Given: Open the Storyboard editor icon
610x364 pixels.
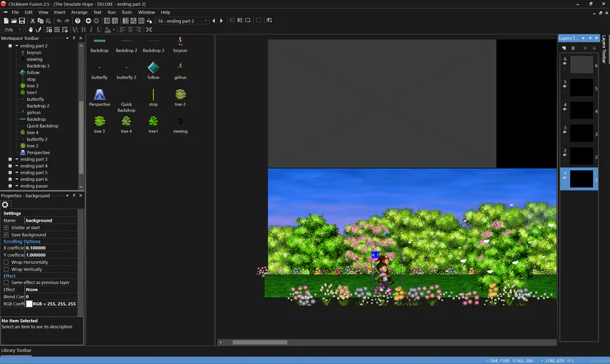Looking at the screenshot, I should pos(107,20).
